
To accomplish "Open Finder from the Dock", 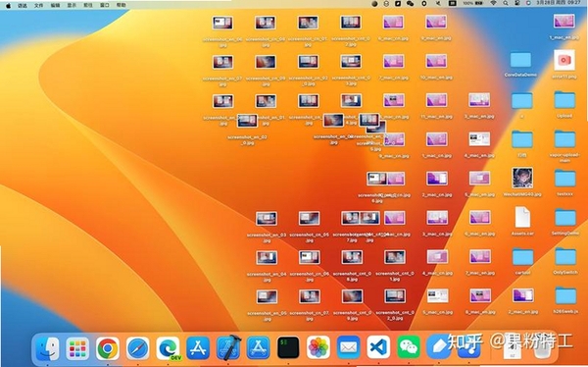I will [x=47, y=348].
